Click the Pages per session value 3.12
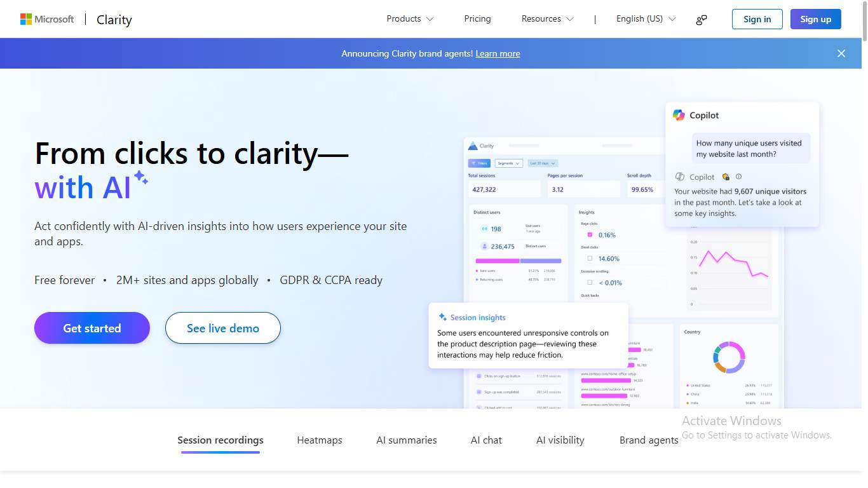The image size is (868, 488). point(558,189)
